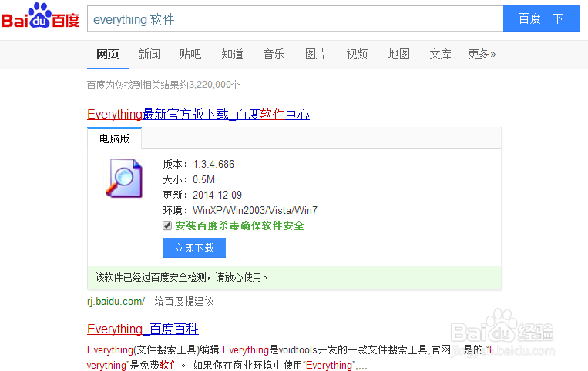
Task: Click the update date '2014-12-09'
Action: (217, 195)
